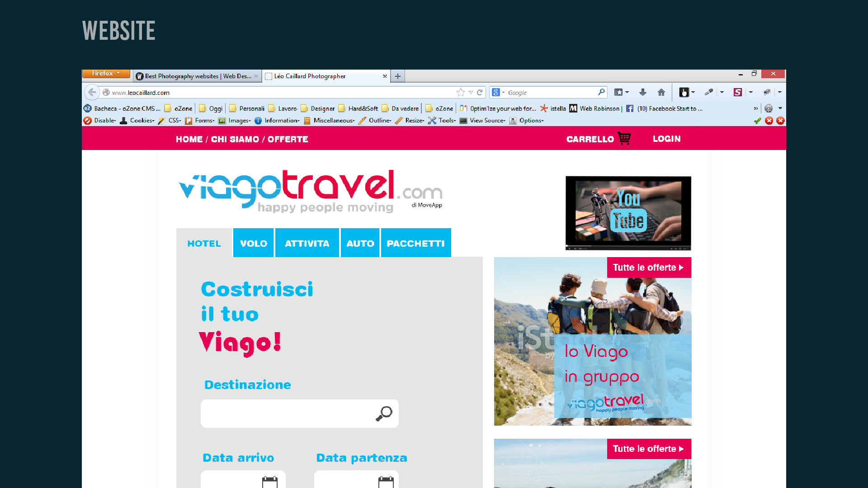Play the YouTube video thumbnail
Viewport: 868px width, 488px height.
628,213
